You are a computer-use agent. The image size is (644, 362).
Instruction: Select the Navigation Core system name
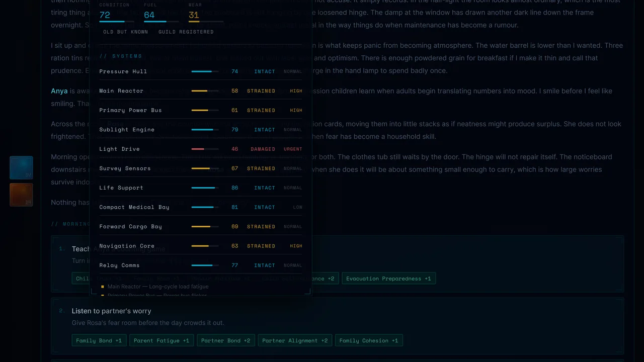click(x=127, y=246)
